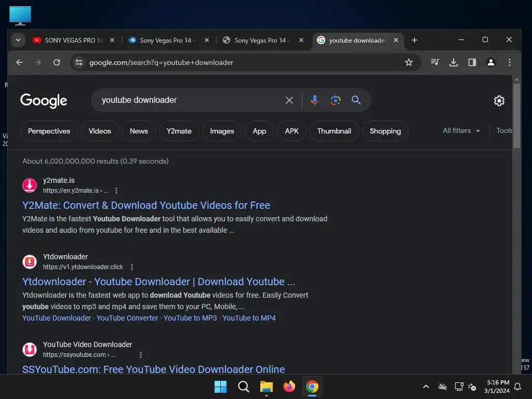Open the Tools button

[x=504, y=130]
